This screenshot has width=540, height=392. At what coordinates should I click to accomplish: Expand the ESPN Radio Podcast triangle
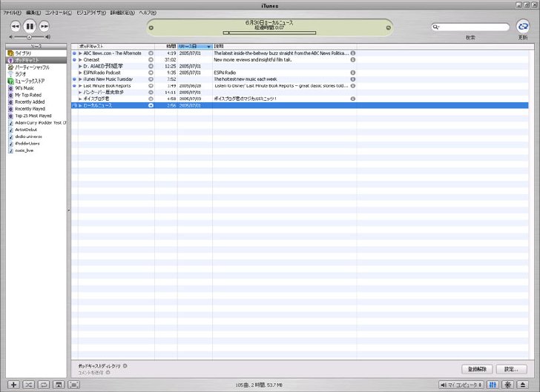tap(80, 73)
